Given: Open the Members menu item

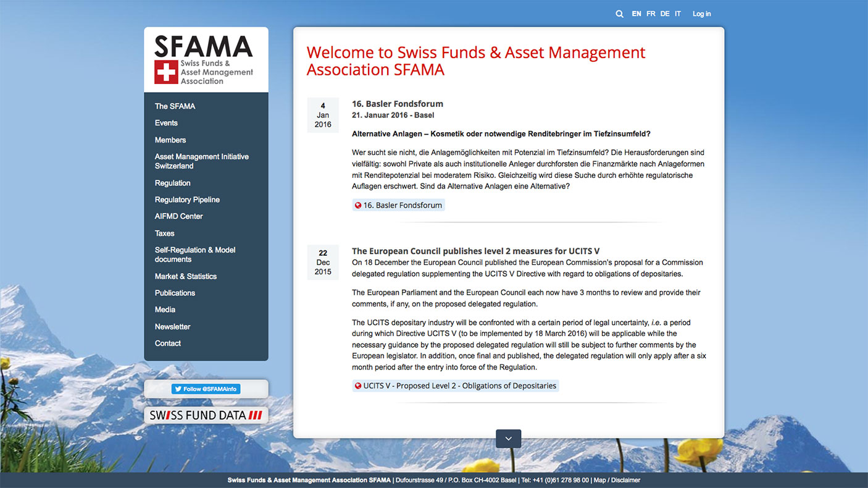Looking at the screenshot, I should pos(170,140).
